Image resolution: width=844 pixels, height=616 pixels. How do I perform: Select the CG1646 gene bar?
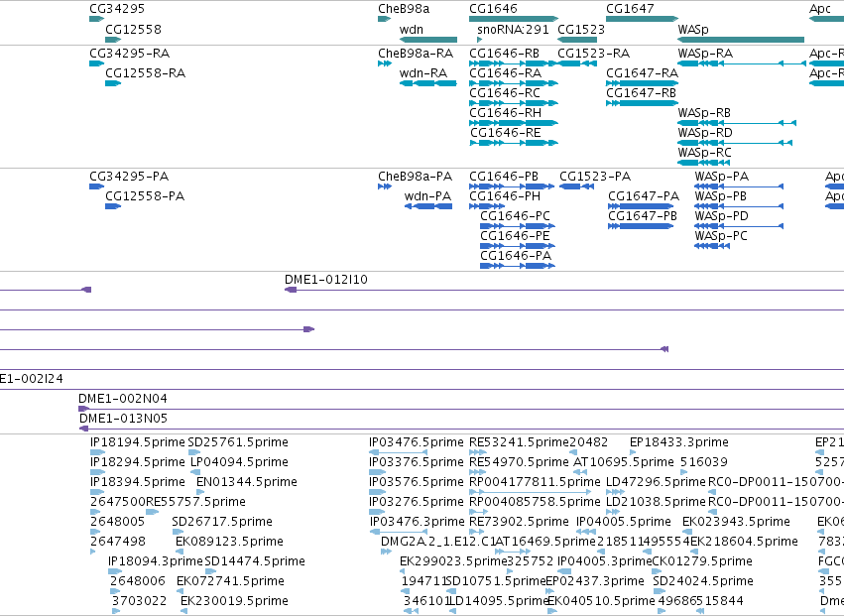click(x=514, y=19)
